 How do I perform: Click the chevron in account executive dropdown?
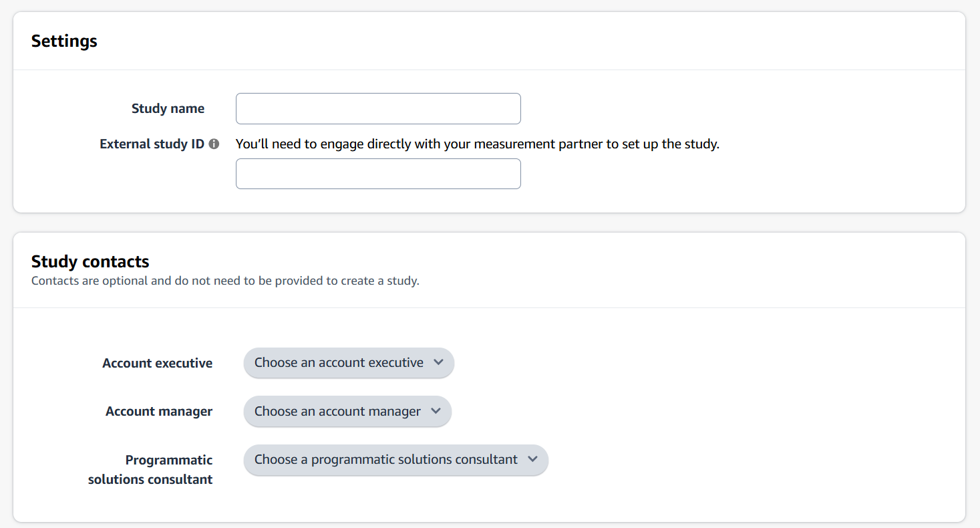(x=438, y=362)
